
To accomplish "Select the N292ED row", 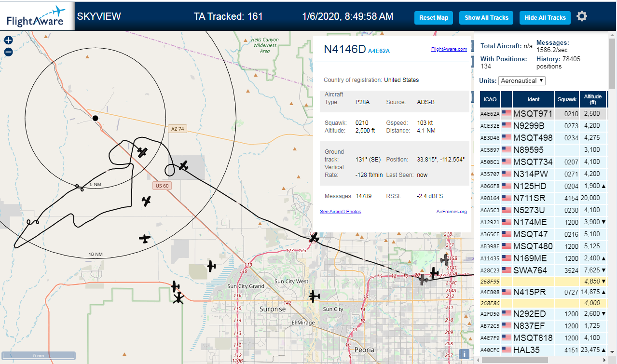I will pos(543,314).
